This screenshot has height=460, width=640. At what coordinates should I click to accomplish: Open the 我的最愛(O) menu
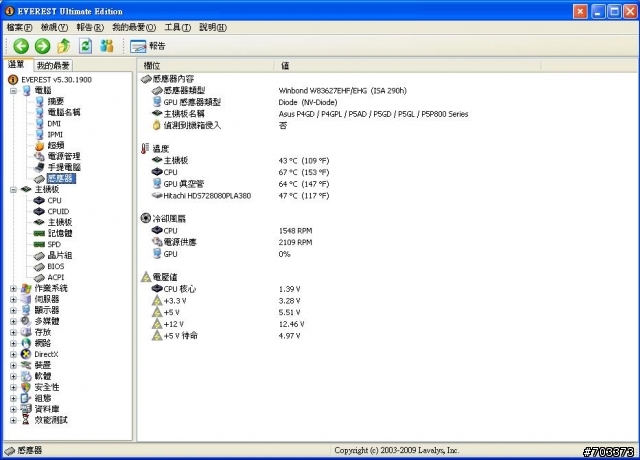point(134,27)
